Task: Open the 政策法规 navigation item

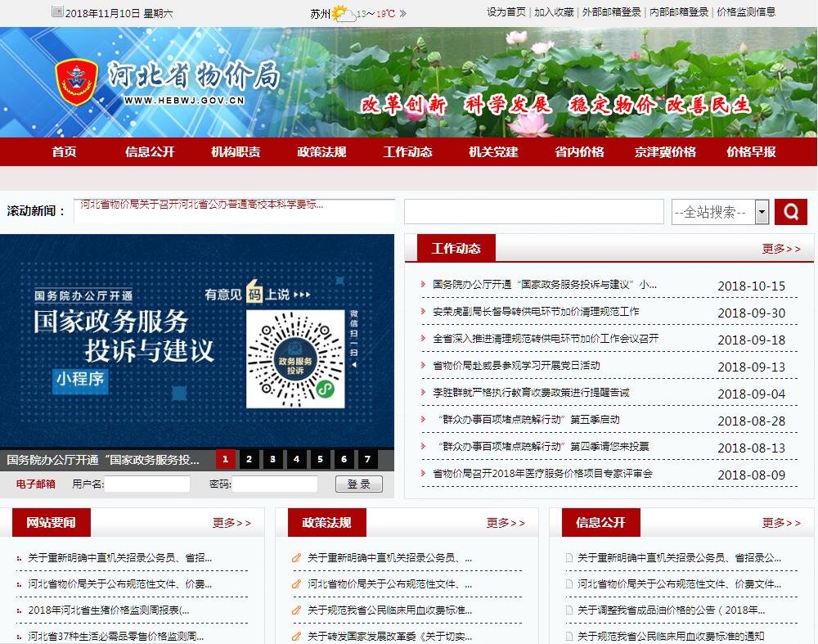Action: coord(321,152)
